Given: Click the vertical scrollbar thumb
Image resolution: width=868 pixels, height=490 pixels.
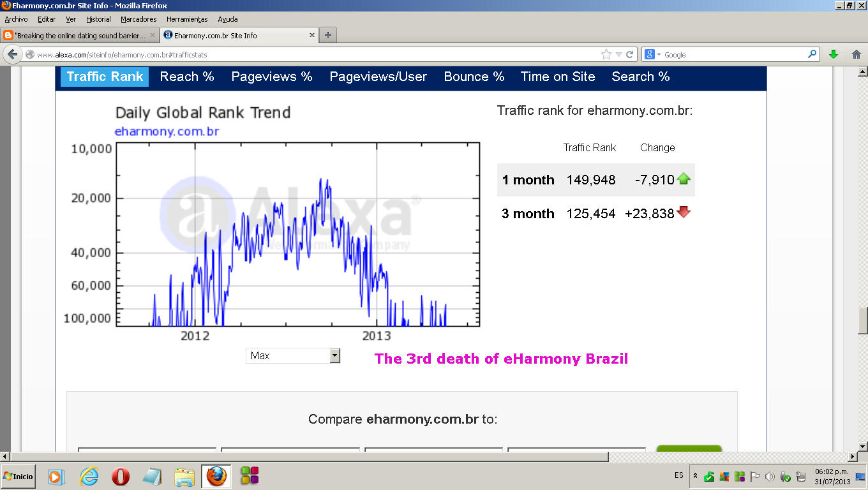Looking at the screenshot, I should [862, 321].
